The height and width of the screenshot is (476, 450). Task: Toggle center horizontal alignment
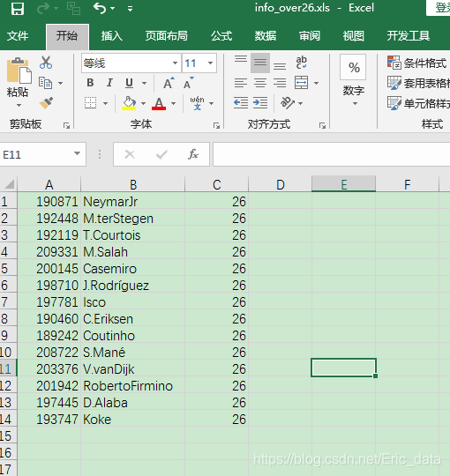pyautogui.click(x=260, y=83)
